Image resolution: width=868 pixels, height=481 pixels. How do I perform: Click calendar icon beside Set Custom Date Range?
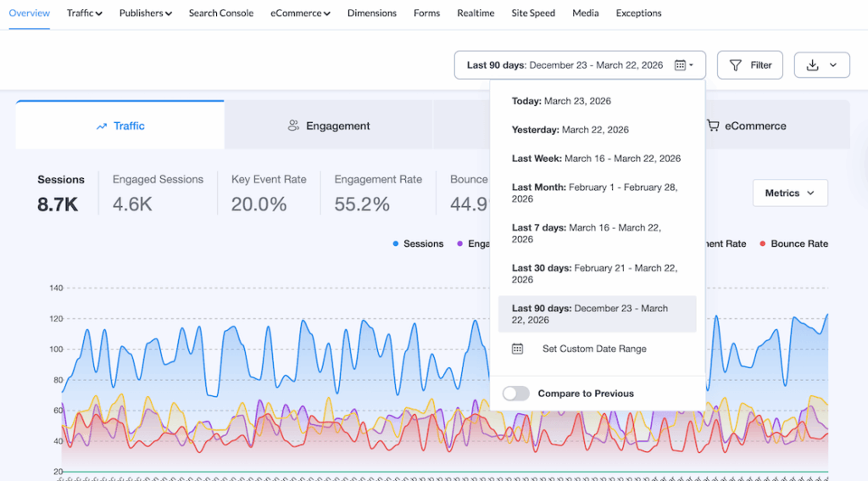[x=518, y=349]
